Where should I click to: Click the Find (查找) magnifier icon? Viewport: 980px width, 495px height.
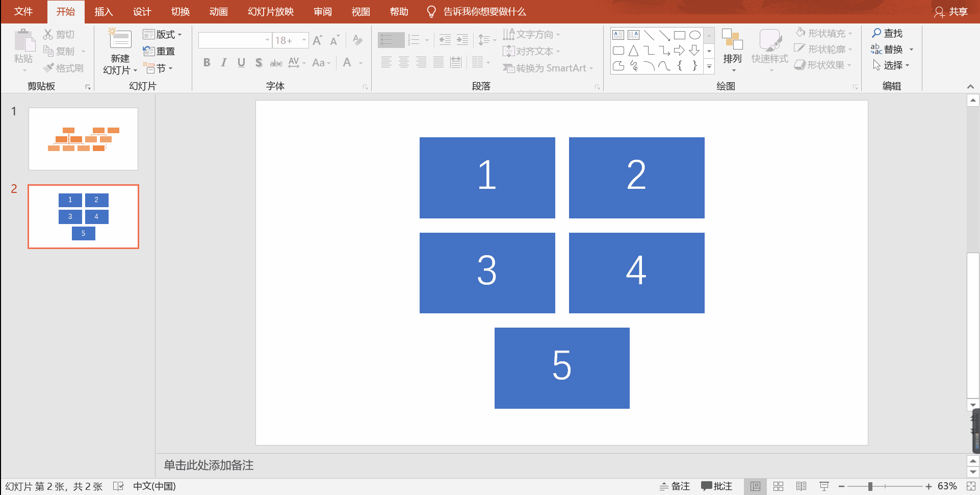pyautogui.click(x=876, y=33)
